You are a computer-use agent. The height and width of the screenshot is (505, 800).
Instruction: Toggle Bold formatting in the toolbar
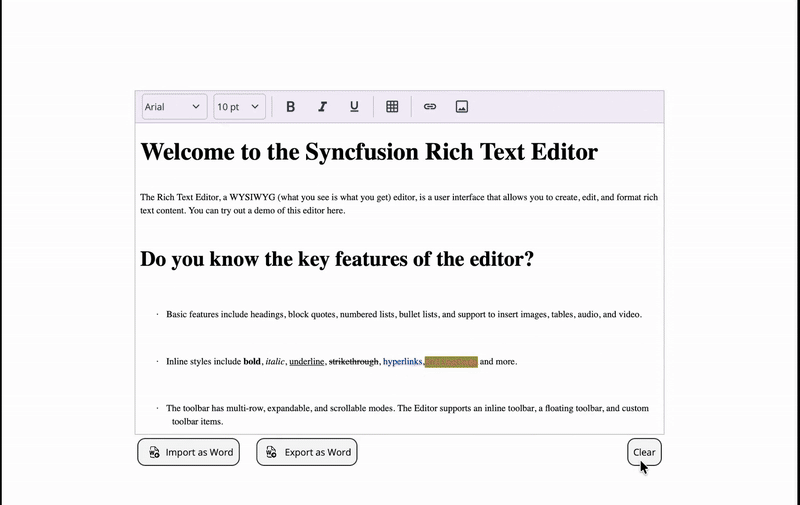(x=290, y=107)
